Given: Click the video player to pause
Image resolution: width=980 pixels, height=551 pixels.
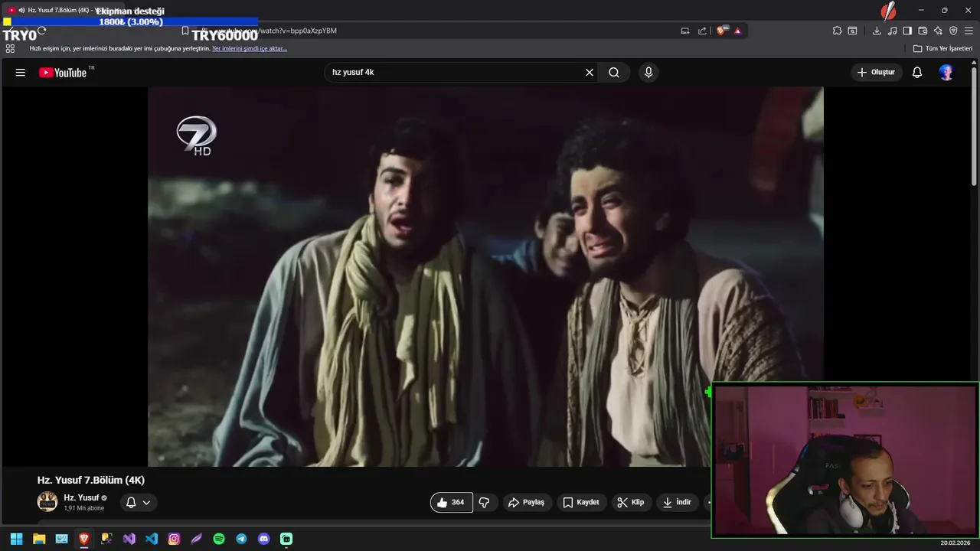Looking at the screenshot, I should (485, 276).
